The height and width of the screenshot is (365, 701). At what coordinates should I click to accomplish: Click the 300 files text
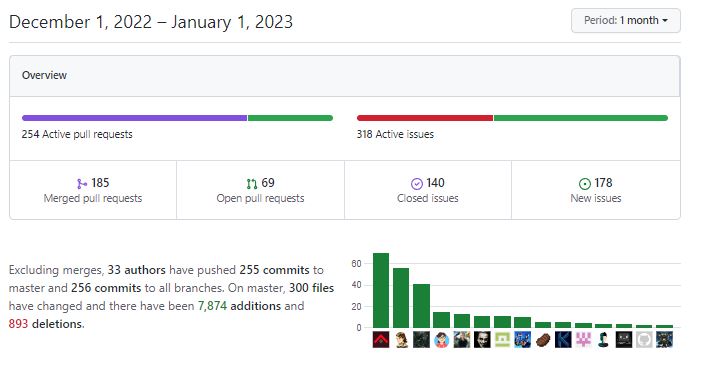[x=311, y=288]
